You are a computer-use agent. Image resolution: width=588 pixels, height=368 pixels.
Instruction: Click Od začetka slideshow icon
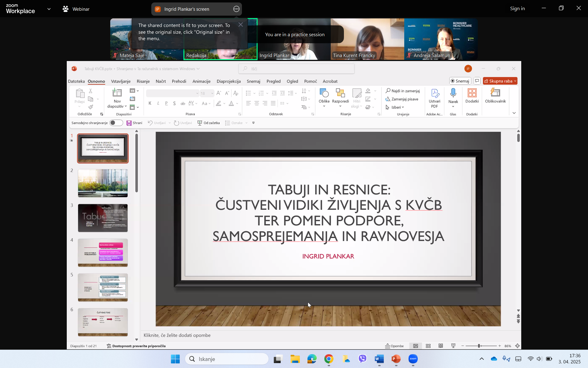click(200, 123)
